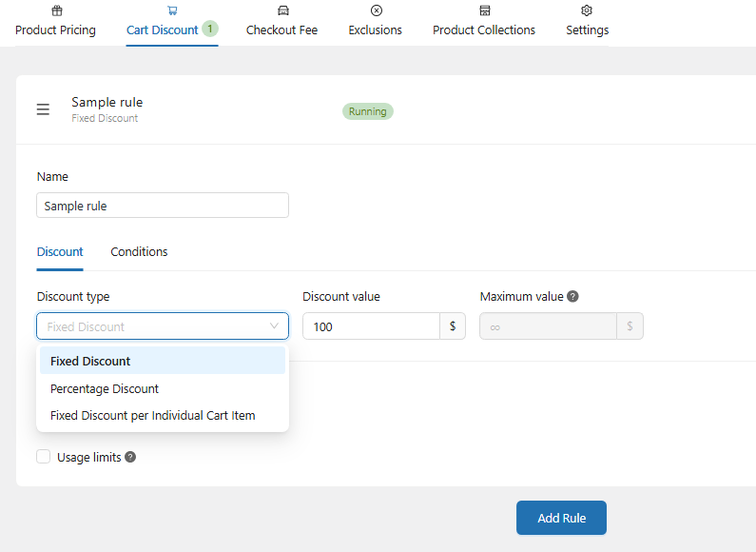Click the Sample rule header title
The height and width of the screenshot is (552, 756).
(107, 102)
